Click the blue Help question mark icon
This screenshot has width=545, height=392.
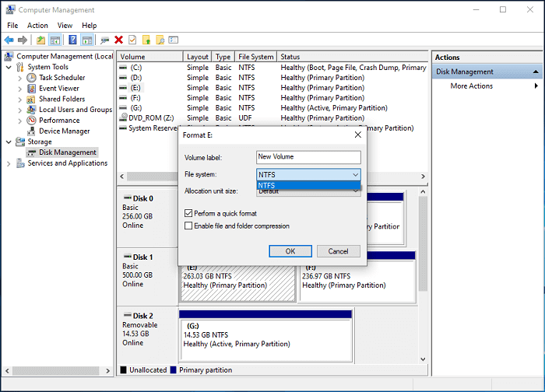72,40
